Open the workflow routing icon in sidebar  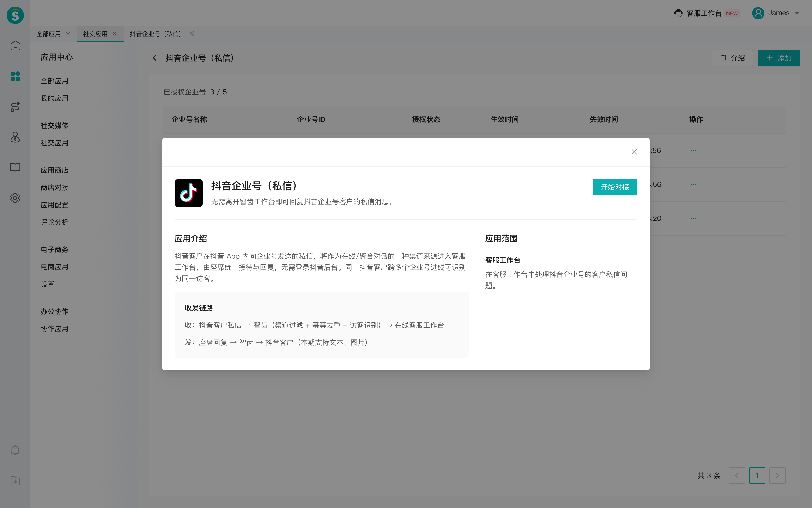pyautogui.click(x=15, y=107)
